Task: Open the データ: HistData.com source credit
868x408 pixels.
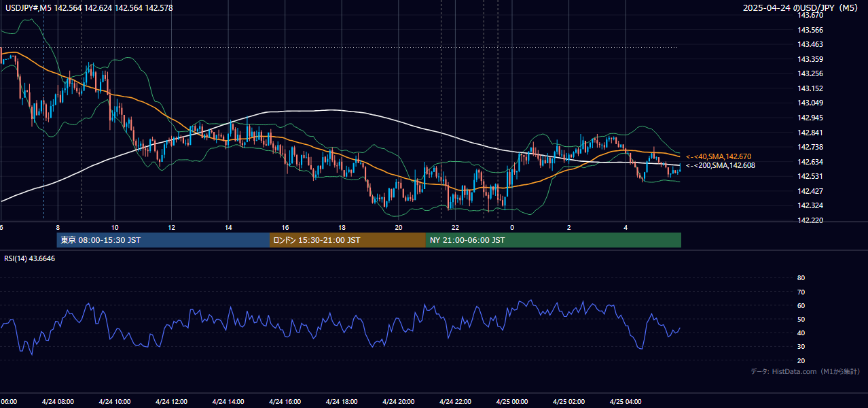Action: 805,371
